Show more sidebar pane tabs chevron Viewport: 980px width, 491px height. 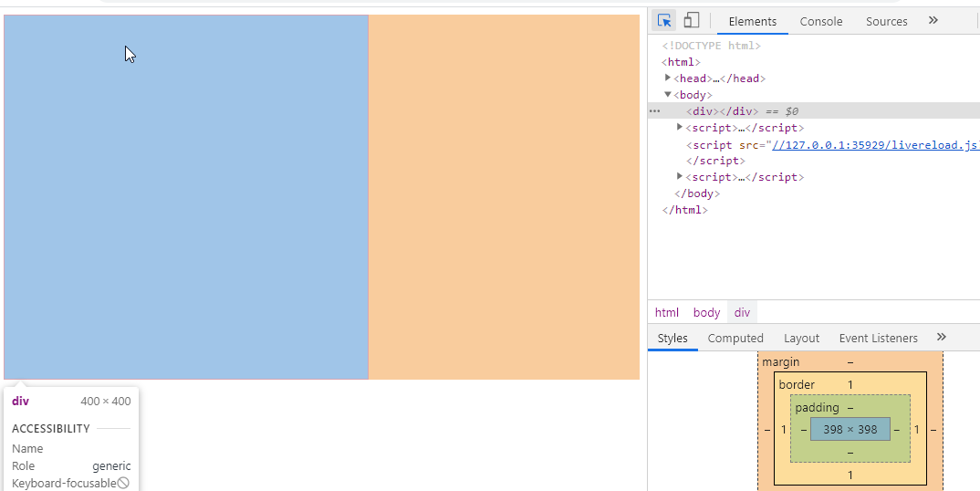coord(942,337)
